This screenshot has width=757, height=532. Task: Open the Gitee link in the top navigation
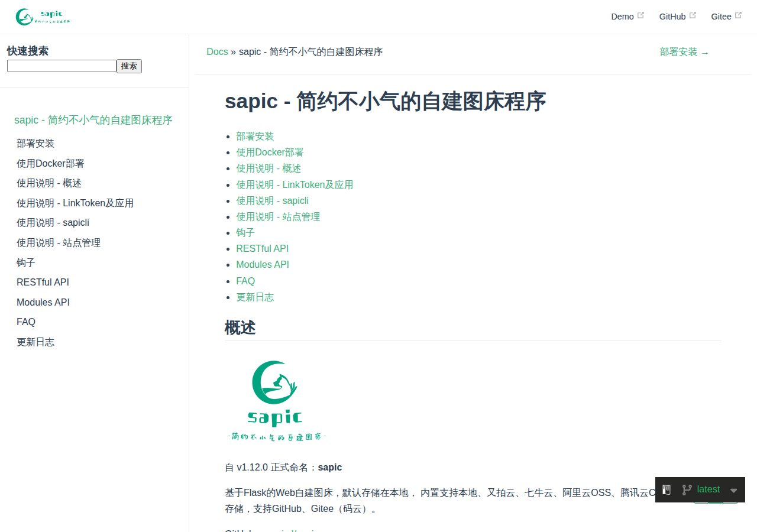[x=721, y=17]
